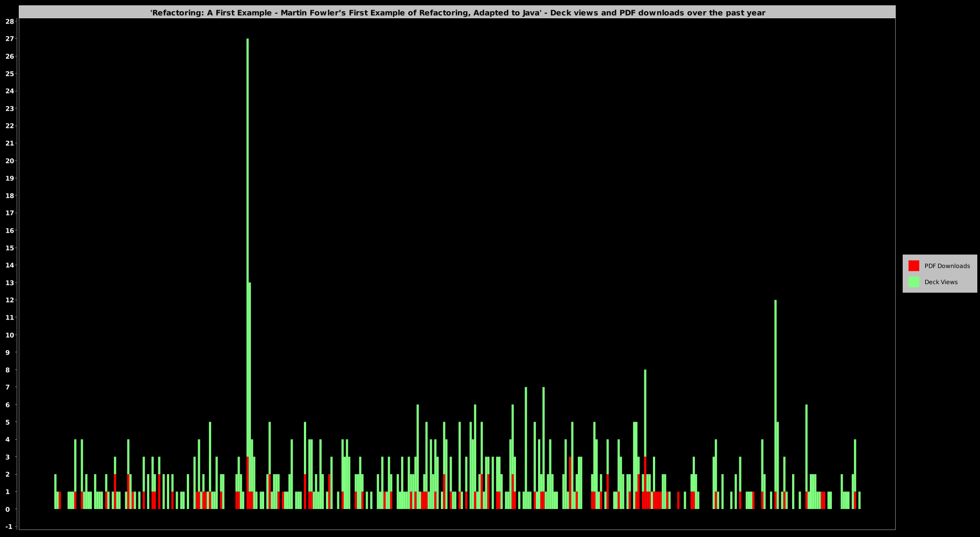The image size is (980, 537).
Task: Click the y-axis label 12
Action: 10,300
